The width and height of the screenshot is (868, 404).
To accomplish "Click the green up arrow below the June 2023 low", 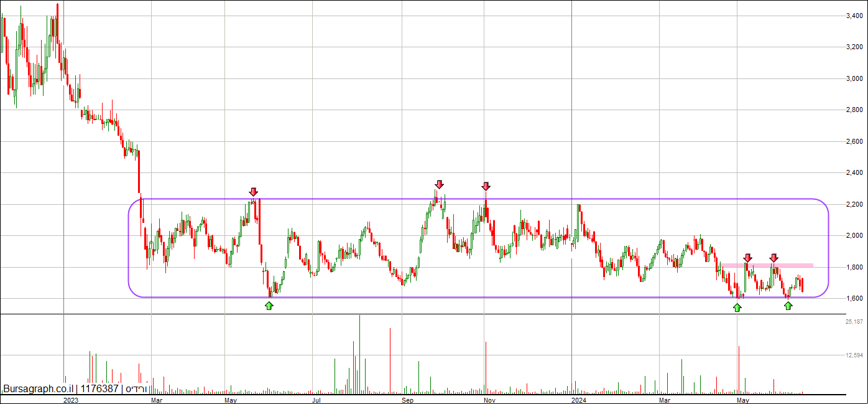I will click(269, 305).
